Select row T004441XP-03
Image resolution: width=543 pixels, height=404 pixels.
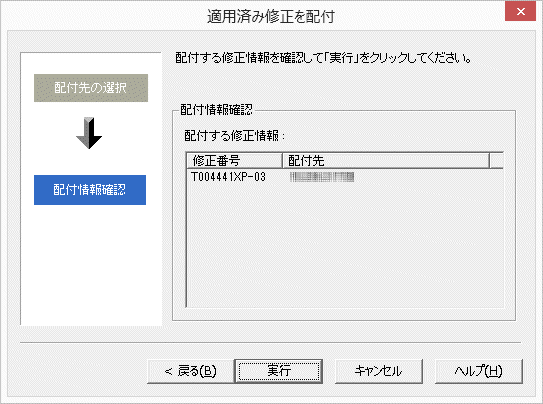(345, 177)
